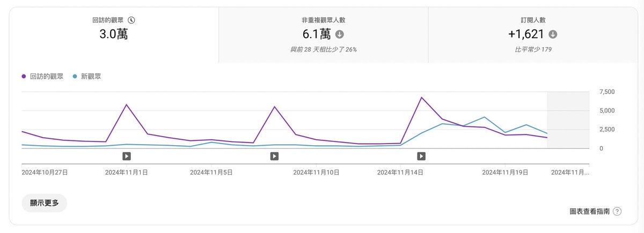
Task: Open the video marker near 2024年11月14日
Action: [422, 156]
